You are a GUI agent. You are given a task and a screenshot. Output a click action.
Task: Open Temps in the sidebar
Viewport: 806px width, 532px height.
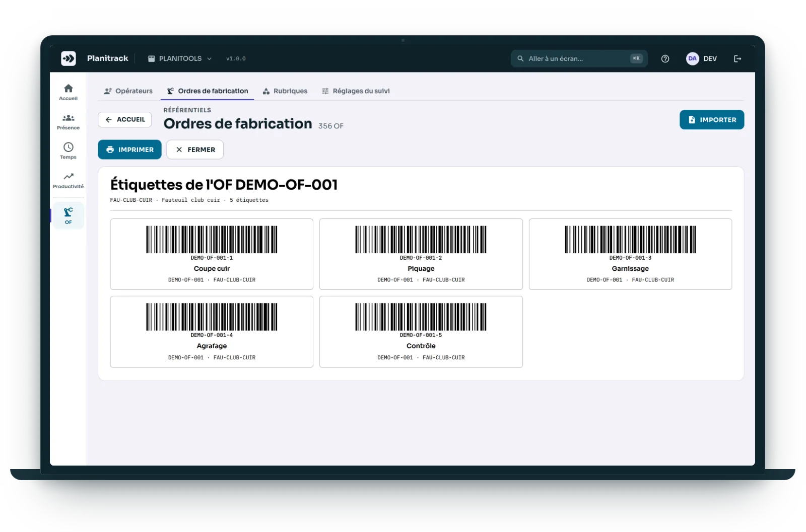click(x=69, y=151)
